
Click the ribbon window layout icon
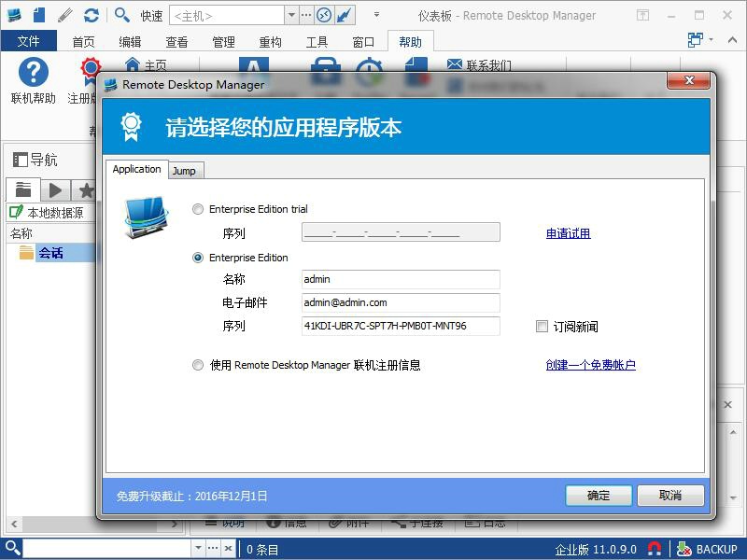(x=696, y=39)
